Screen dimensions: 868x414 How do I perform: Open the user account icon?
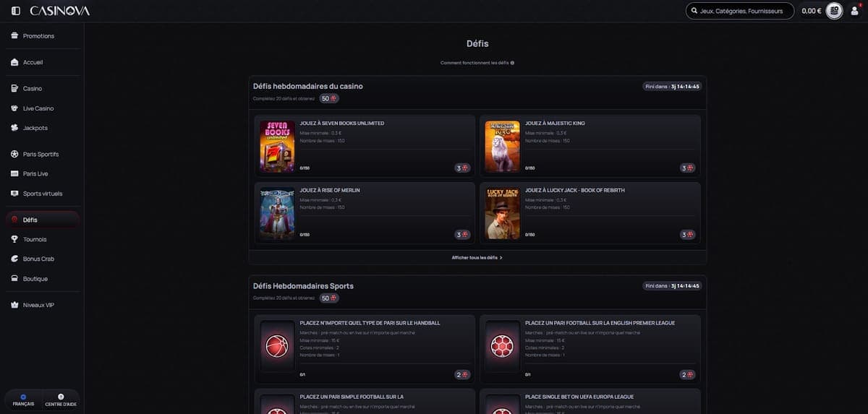[x=854, y=11]
